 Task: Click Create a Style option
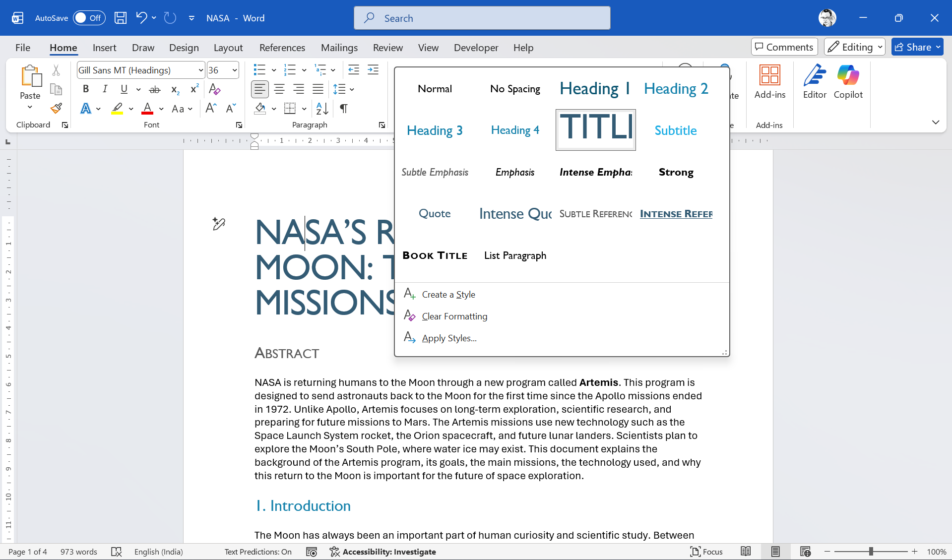click(448, 295)
